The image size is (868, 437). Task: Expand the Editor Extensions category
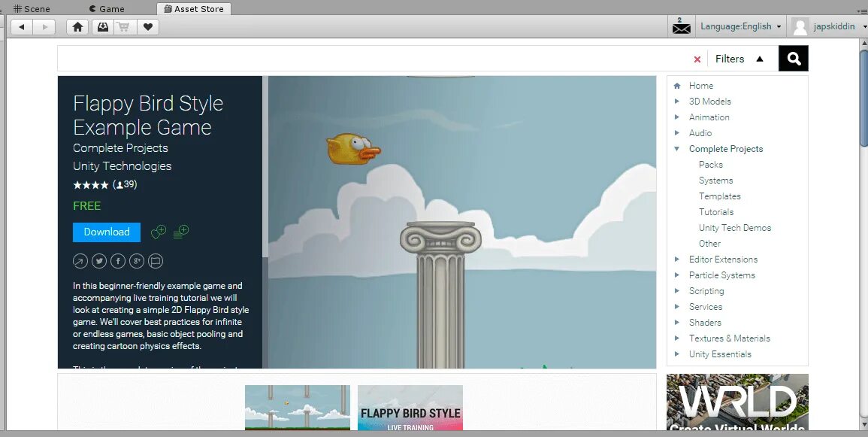[677, 259]
